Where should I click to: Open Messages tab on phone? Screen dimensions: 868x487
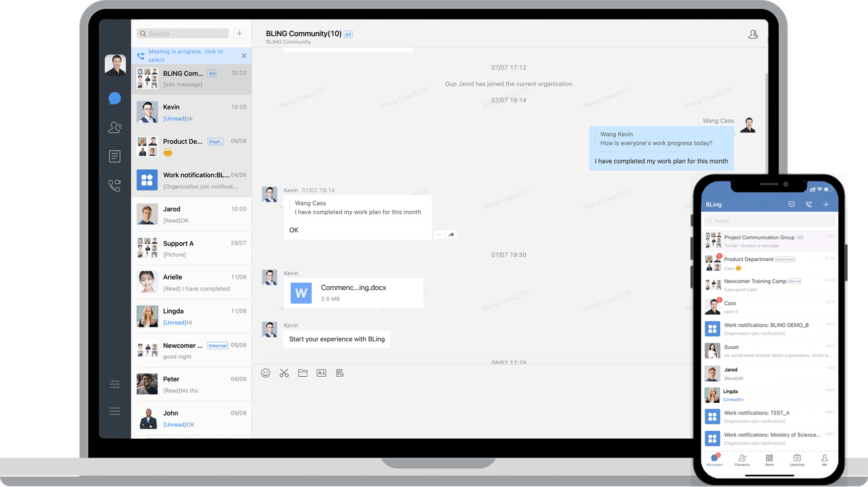click(715, 460)
